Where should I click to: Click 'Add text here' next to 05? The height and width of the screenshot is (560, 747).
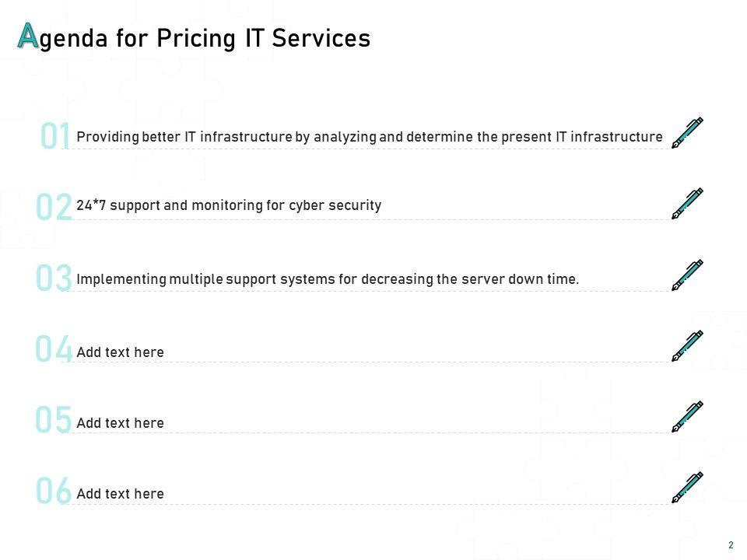121,423
